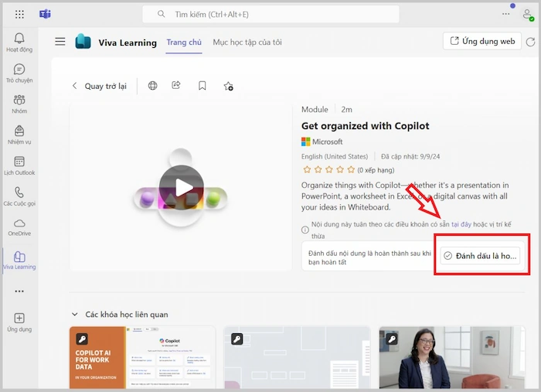Open the hamburger menu beside Viva Learning

60,42
